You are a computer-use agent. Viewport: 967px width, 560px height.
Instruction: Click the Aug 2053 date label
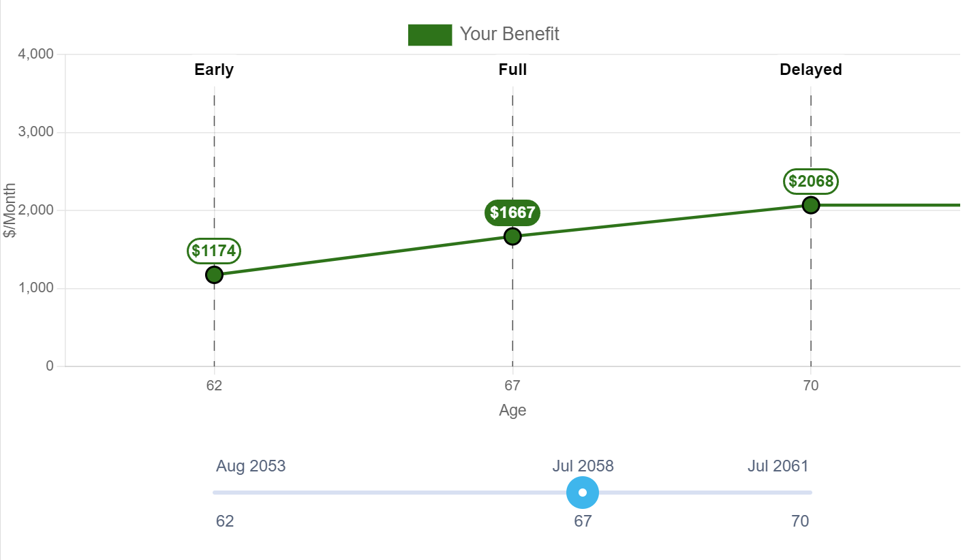tap(251, 466)
